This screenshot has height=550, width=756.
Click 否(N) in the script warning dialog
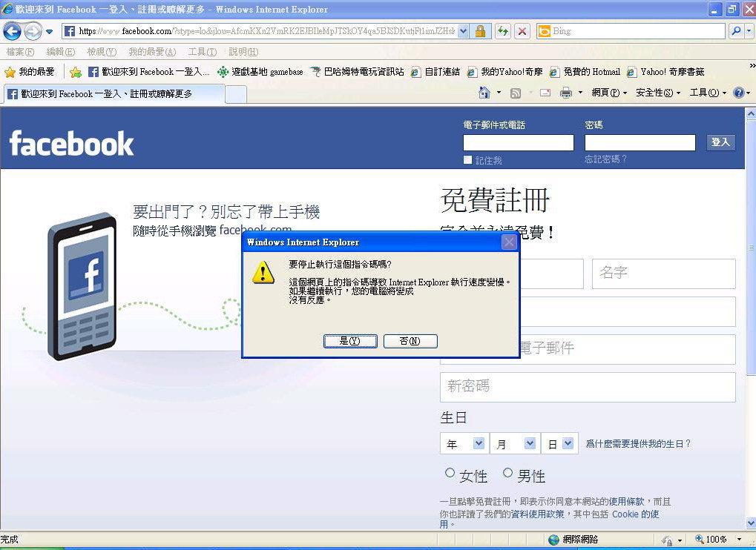pyautogui.click(x=410, y=341)
